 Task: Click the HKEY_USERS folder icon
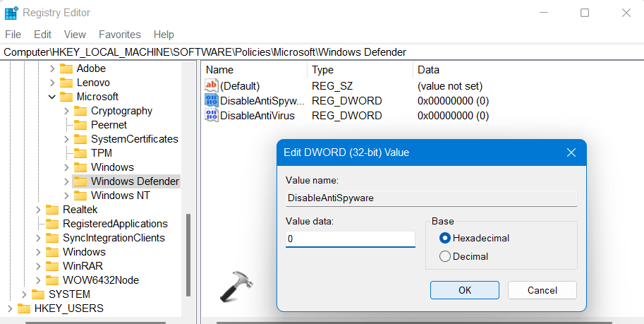tap(24, 308)
